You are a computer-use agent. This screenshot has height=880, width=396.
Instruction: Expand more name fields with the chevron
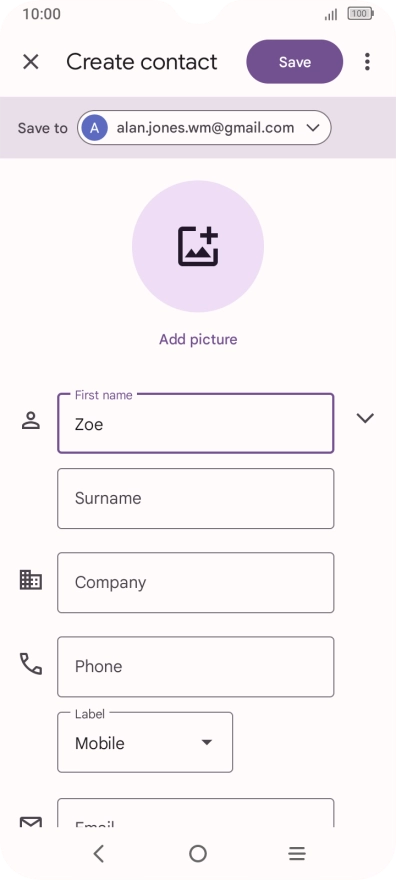[x=365, y=418]
